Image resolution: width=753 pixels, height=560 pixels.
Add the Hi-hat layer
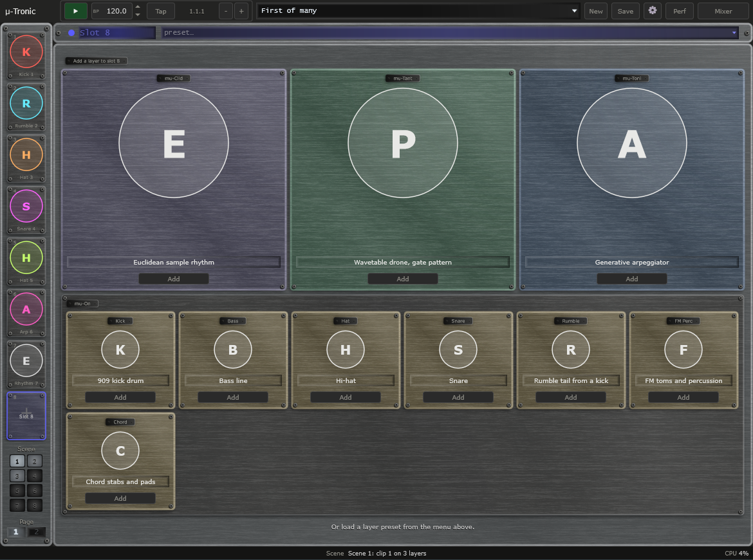(346, 397)
